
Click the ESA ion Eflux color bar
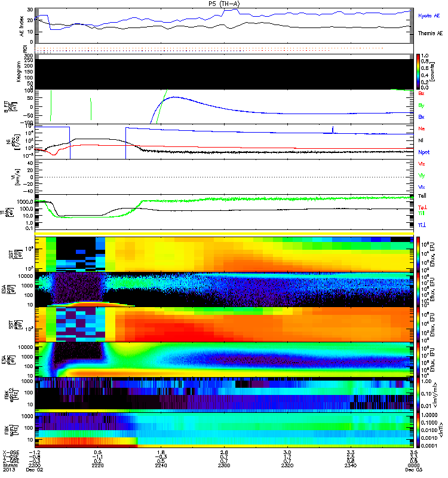coord(418,289)
